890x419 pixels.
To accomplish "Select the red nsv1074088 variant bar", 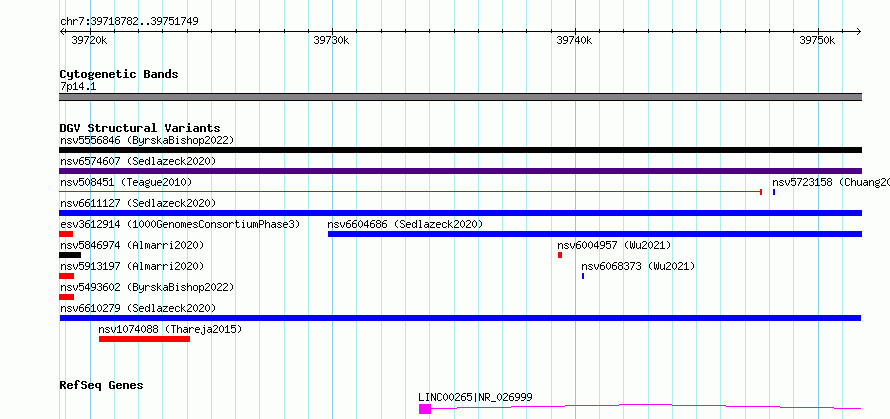I will click(144, 339).
